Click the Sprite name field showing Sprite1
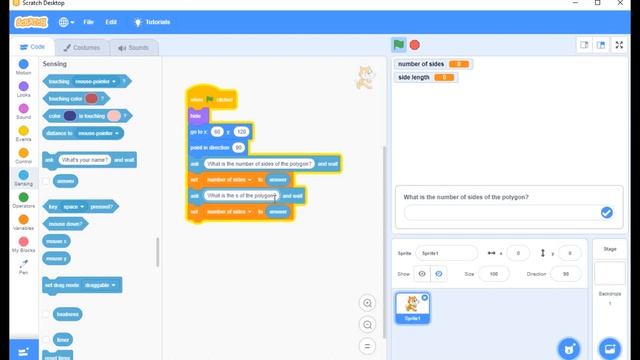 click(x=447, y=253)
